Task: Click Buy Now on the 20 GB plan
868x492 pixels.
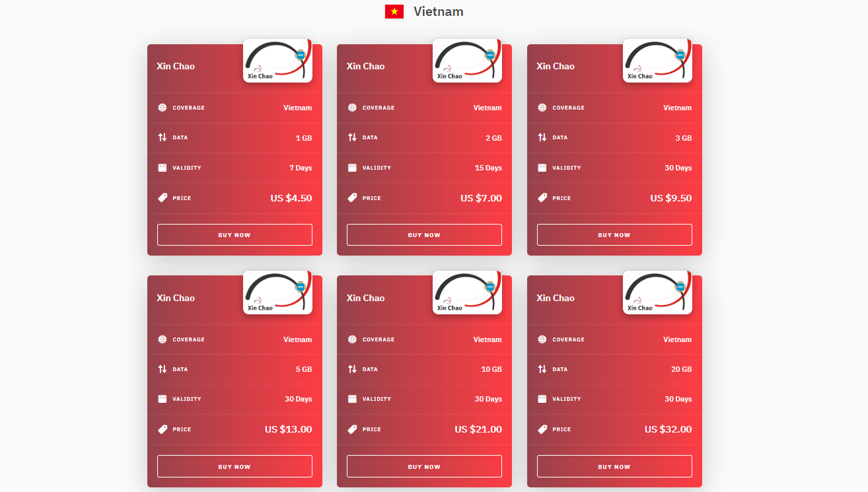Action: (614, 466)
